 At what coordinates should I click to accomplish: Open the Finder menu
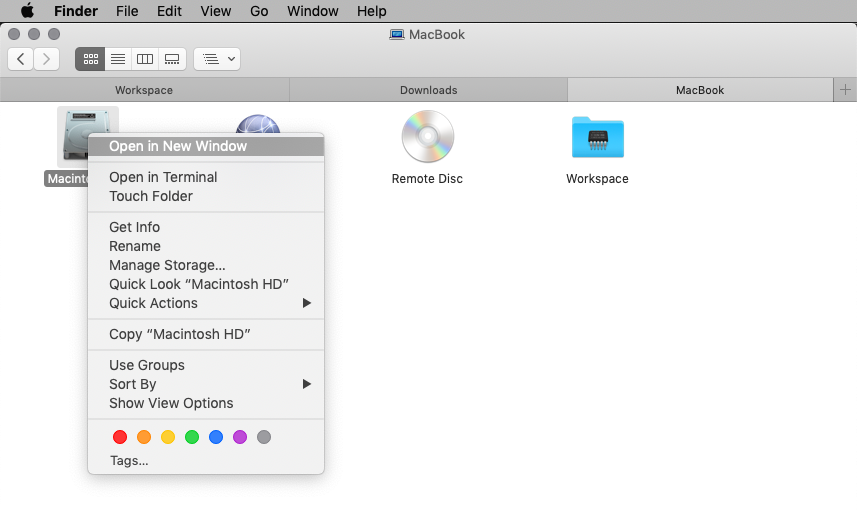tap(76, 11)
